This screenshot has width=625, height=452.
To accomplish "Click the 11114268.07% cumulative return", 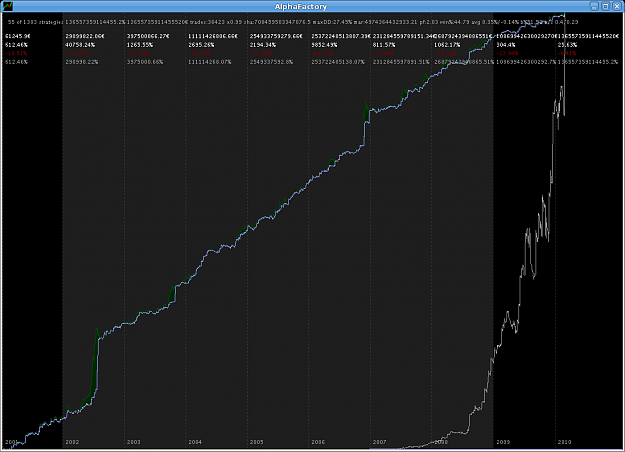I will pos(210,62).
